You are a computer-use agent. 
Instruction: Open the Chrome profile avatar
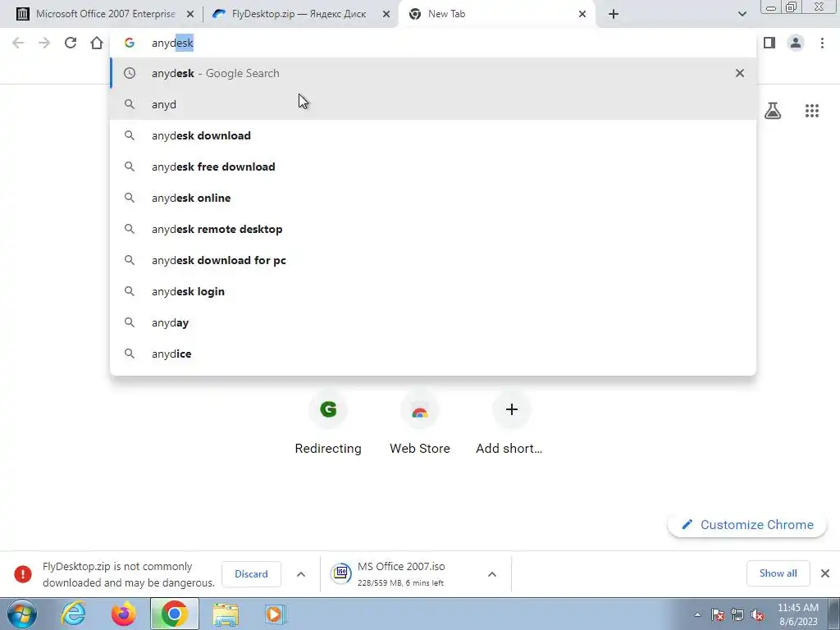tap(796, 43)
